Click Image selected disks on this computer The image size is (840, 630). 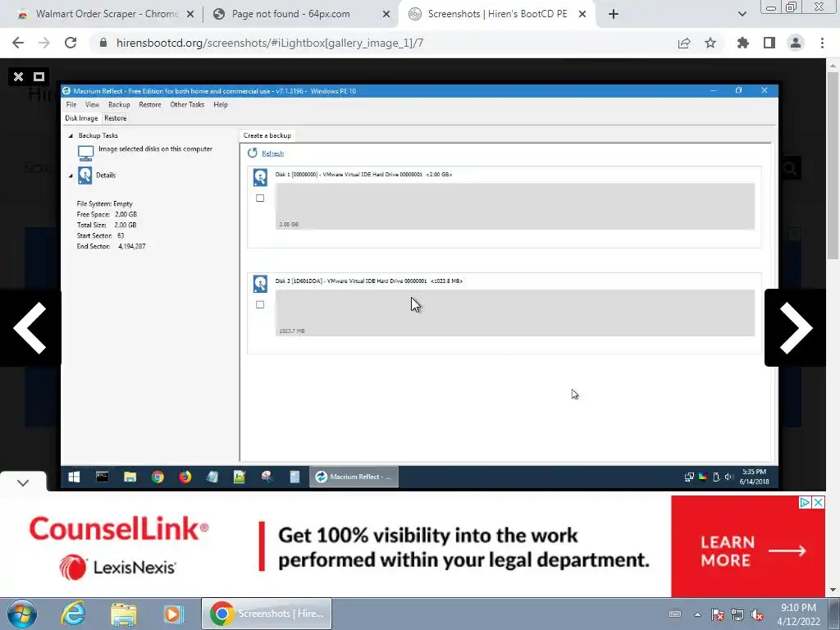tap(155, 149)
